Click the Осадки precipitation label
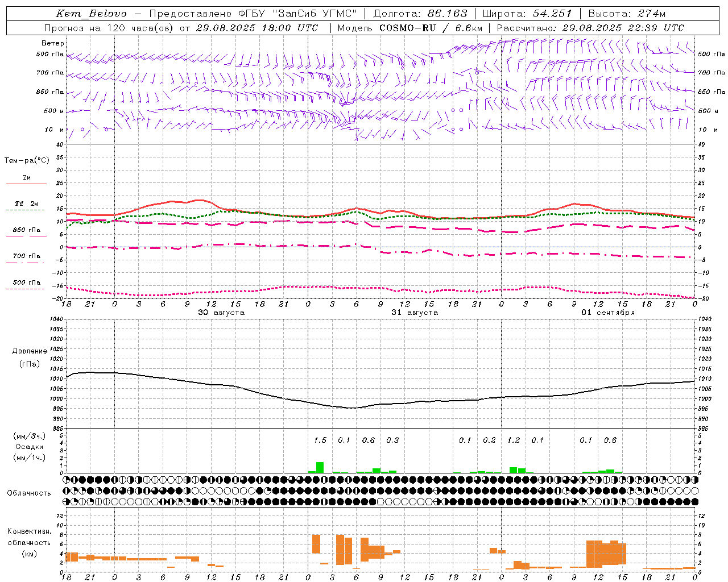The image size is (728, 582). [29, 447]
